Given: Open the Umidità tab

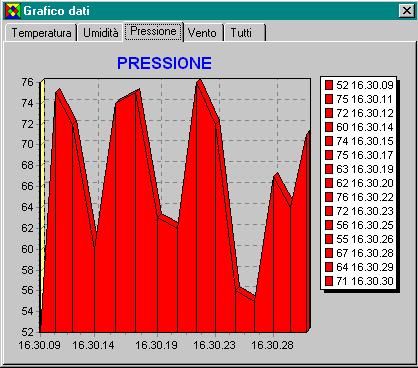Looking at the screenshot, I should click(101, 33).
